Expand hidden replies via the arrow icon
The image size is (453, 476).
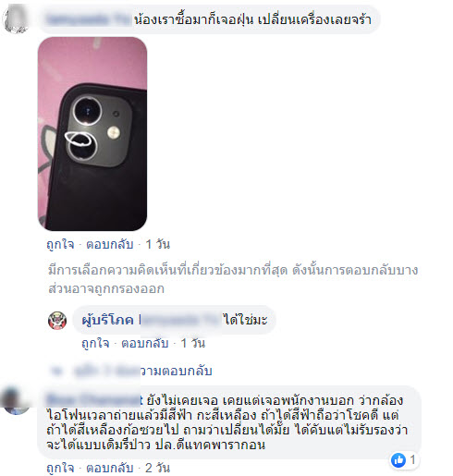pyautogui.click(x=57, y=371)
